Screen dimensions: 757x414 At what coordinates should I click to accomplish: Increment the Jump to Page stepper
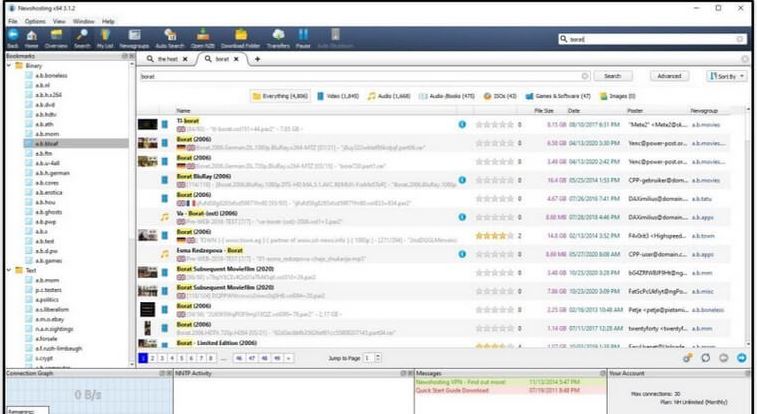[x=378, y=356]
